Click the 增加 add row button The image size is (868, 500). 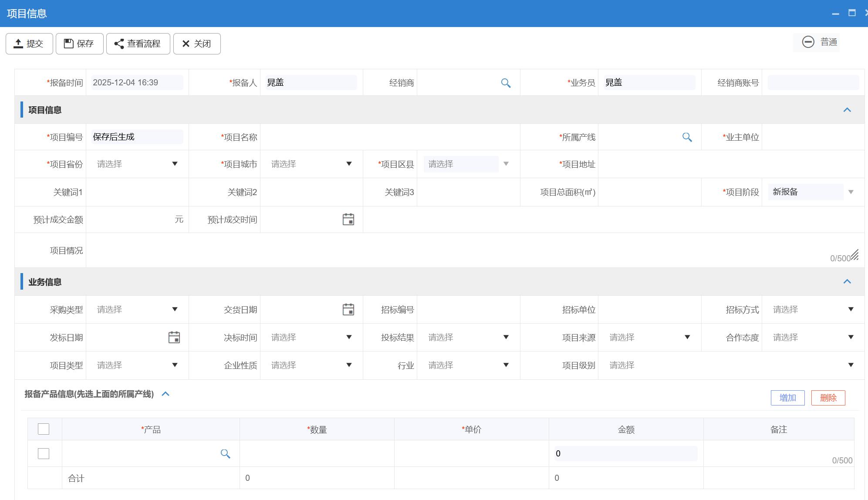pos(787,398)
